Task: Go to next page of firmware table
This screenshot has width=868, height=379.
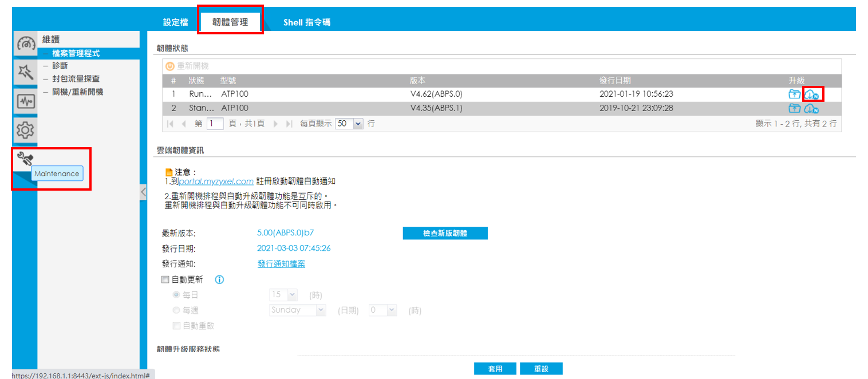Action: pyautogui.click(x=276, y=124)
